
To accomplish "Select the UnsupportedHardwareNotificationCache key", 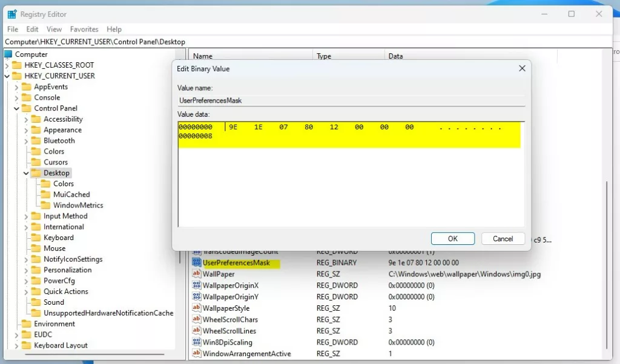I will (x=108, y=313).
